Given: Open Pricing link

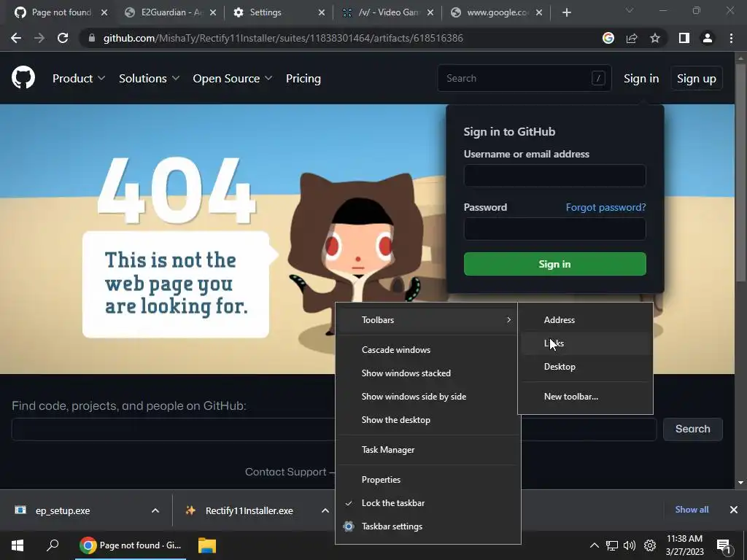Looking at the screenshot, I should (303, 79).
